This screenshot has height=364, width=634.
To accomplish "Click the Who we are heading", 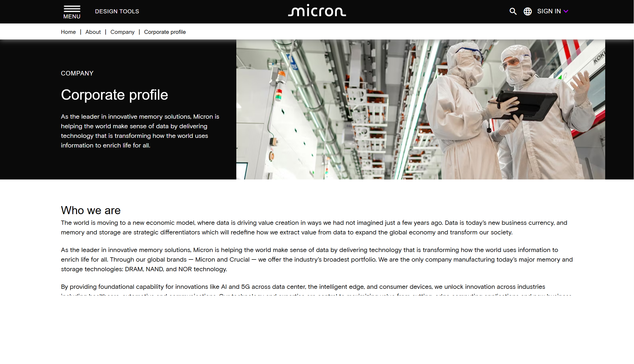I will 91,210.
